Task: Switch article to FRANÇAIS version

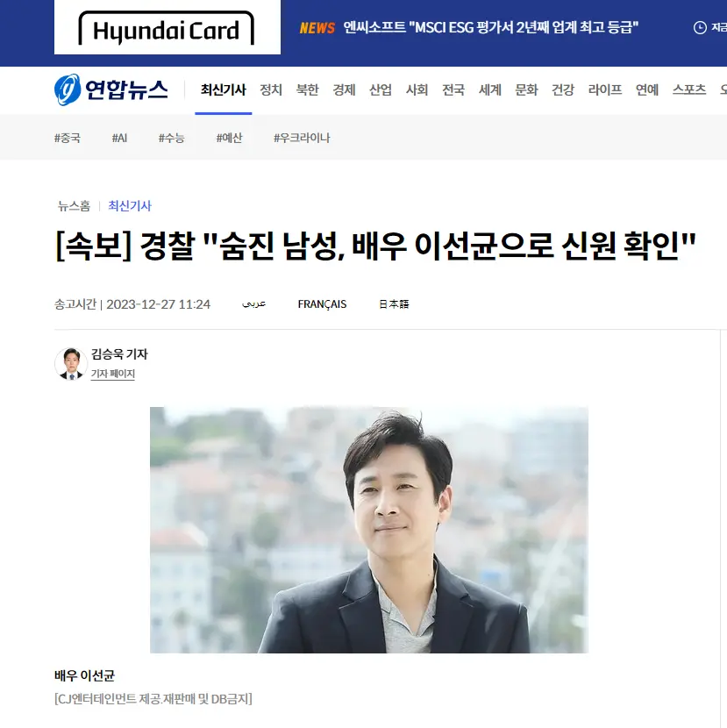Action: [322, 304]
